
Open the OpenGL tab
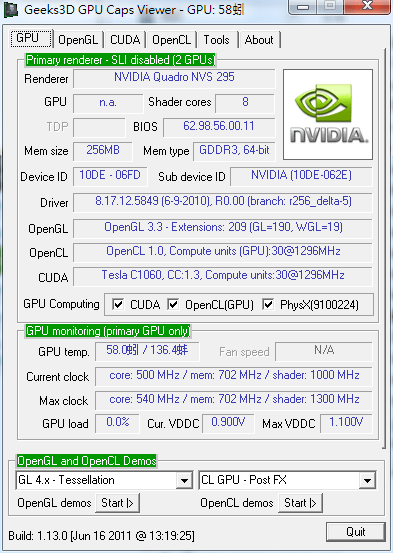coord(78,40)
